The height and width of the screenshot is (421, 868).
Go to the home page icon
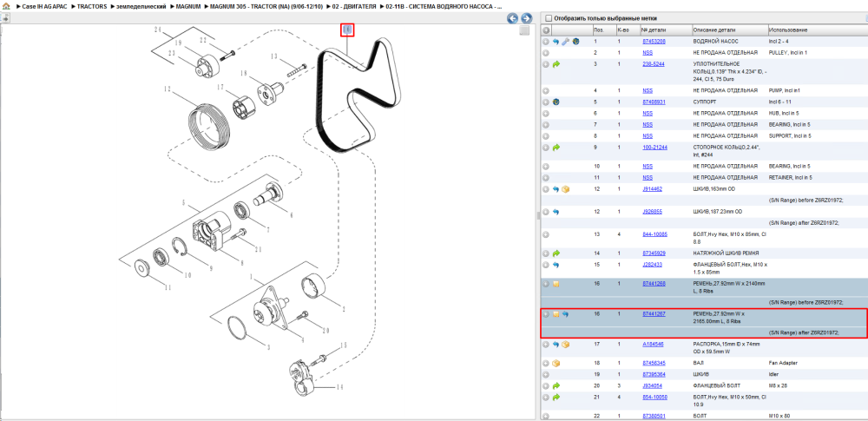click(x=6, y=6)
